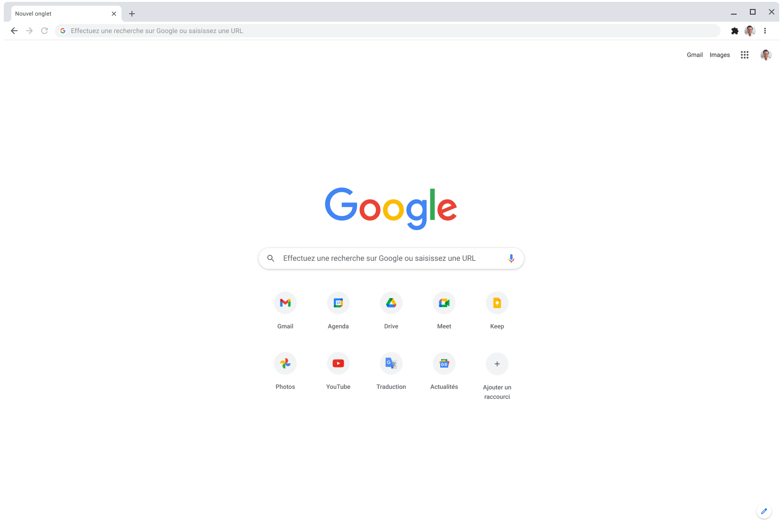Launch the Drive shortcut

[x=391, y=303]
